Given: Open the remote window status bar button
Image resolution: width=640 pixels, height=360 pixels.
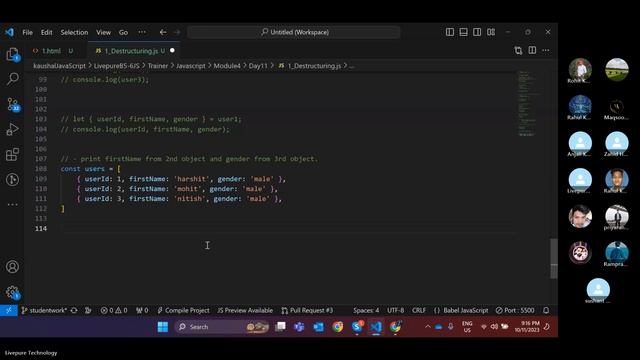Looking at the screenshot, I should point(9,311).
